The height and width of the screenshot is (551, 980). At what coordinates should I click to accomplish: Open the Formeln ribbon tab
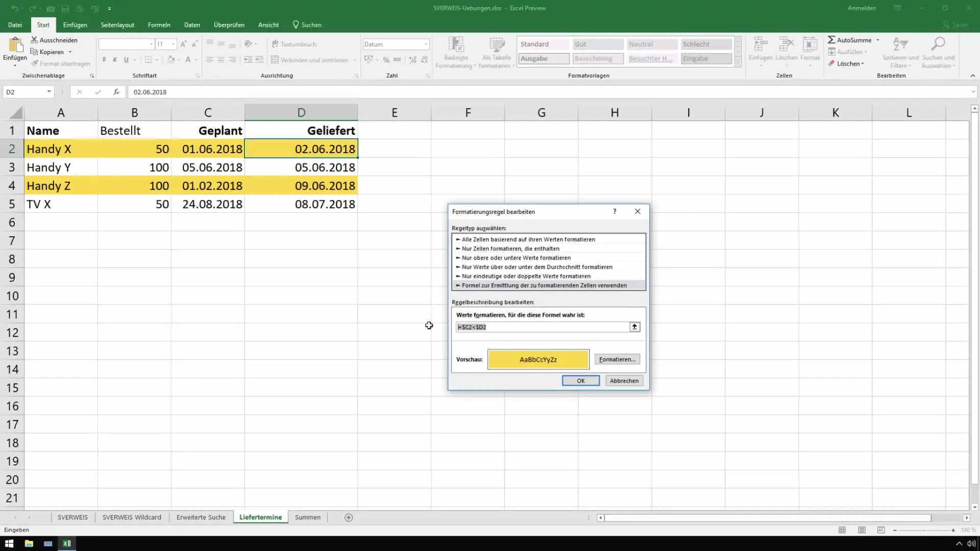tap(159, 24)
